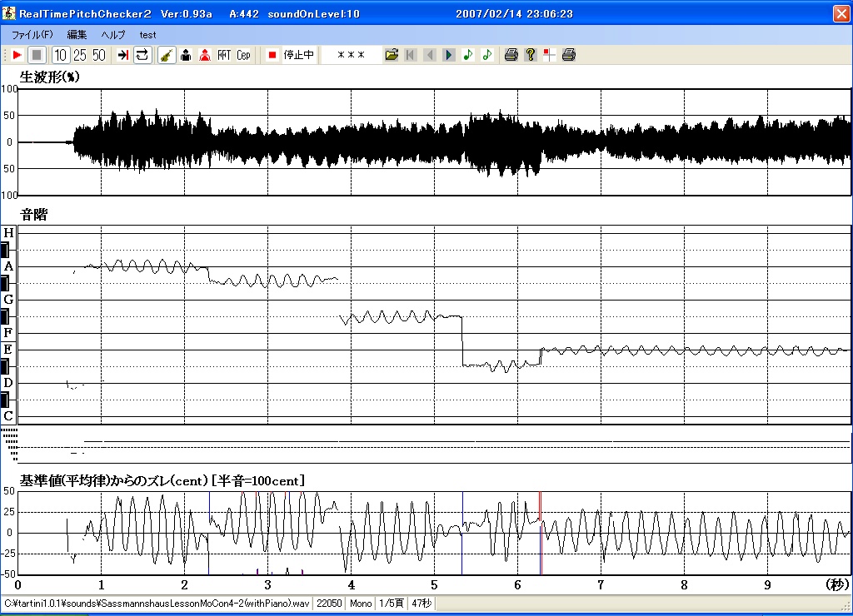Click the E key on the pitch scale
Screen dimensions: 853x616
point(8,350)
